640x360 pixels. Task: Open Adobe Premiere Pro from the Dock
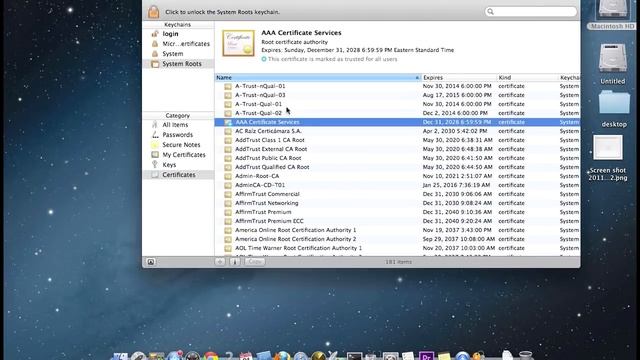click(x=426, y=356)
